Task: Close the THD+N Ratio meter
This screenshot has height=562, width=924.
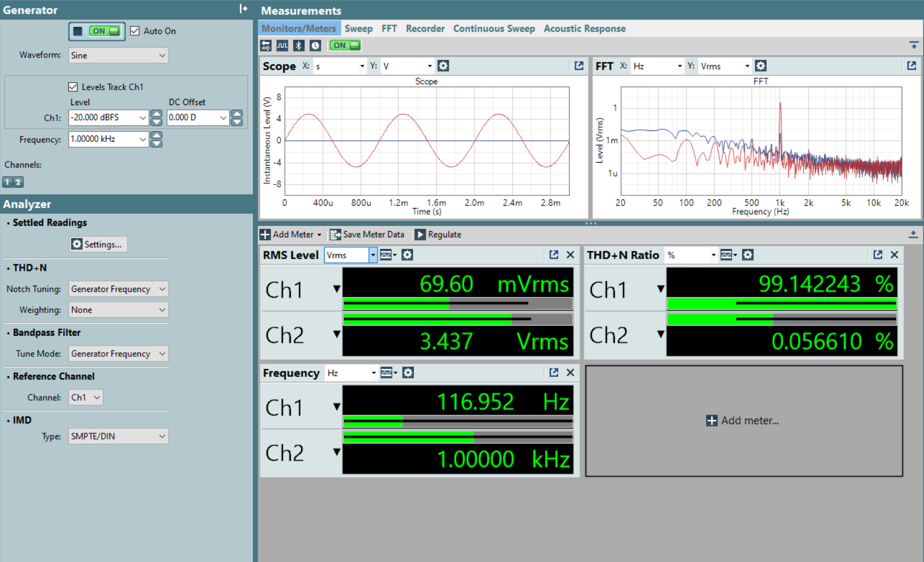Action: coord(894,255)
